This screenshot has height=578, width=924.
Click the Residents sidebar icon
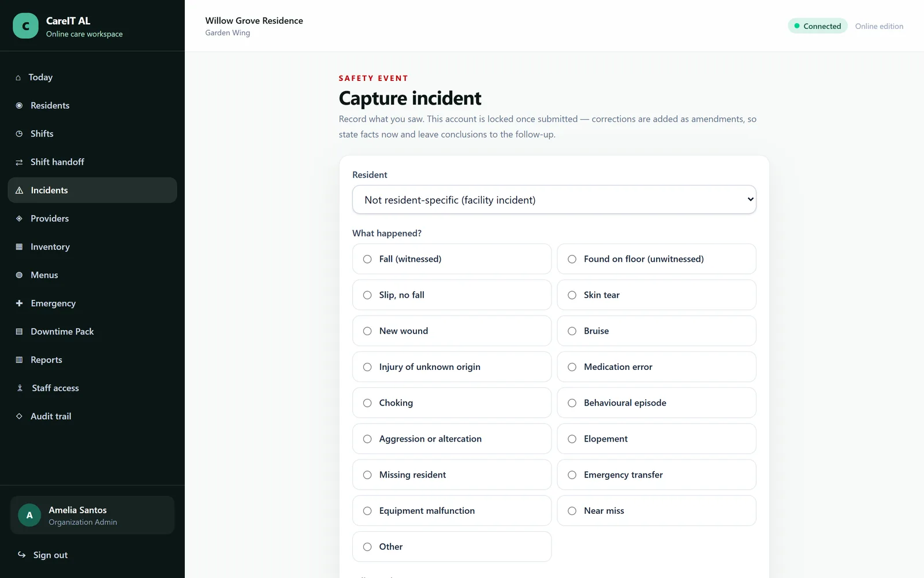pos(19,105)
